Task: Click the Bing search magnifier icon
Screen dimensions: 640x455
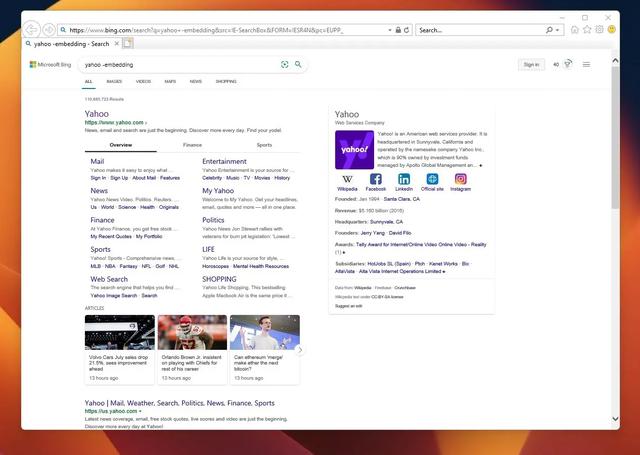Action: pyautogui.click(x=297, y=65)
